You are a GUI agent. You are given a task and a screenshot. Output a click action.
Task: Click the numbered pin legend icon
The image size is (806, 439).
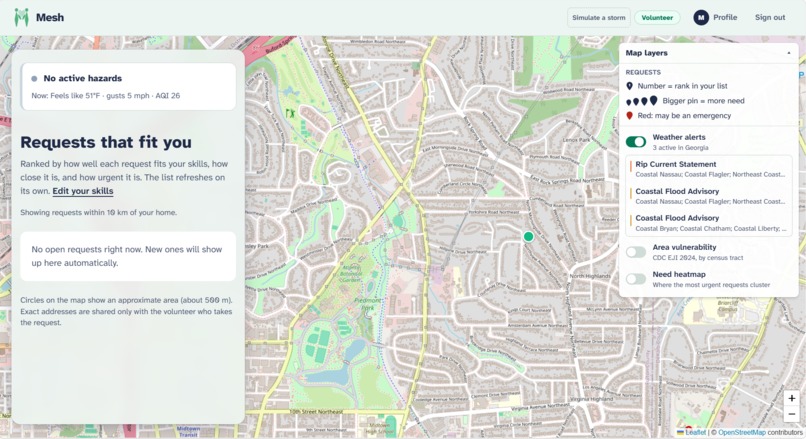(x=629, y=86)
